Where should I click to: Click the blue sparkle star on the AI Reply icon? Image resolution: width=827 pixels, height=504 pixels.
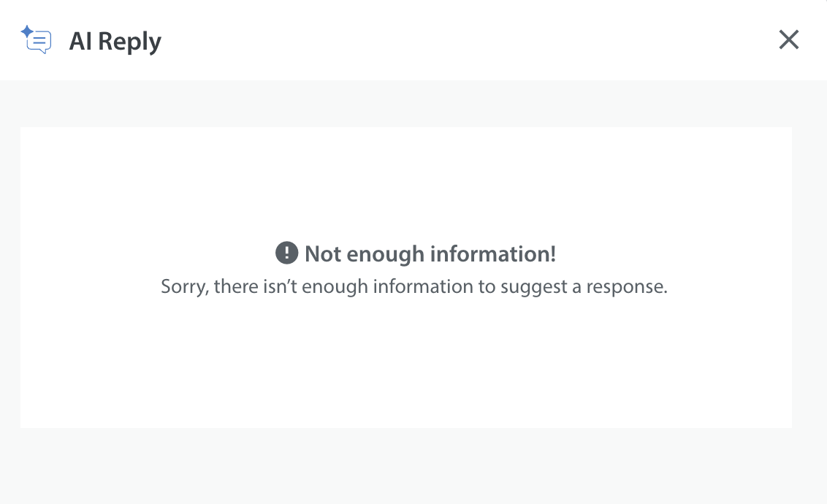[27, 31]
